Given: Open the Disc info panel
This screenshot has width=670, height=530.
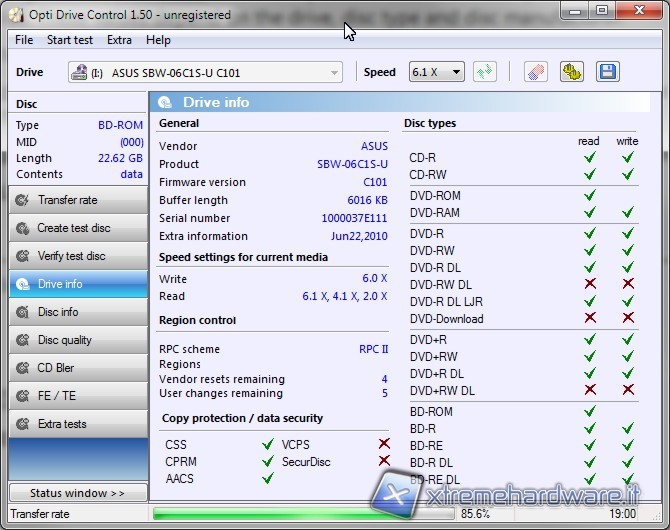Looking at the screenshot, I should click(77, 312).
